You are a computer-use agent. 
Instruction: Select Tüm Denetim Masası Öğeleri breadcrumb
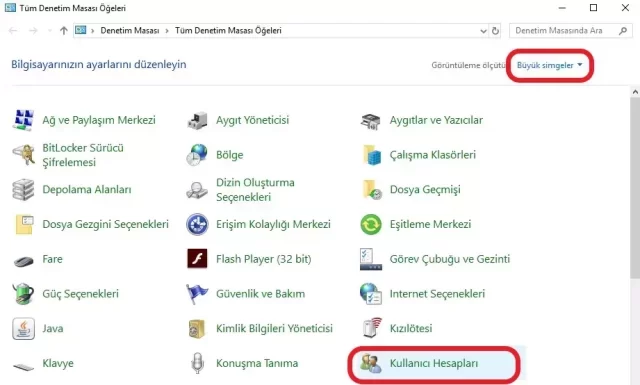(x=228, y=31)
